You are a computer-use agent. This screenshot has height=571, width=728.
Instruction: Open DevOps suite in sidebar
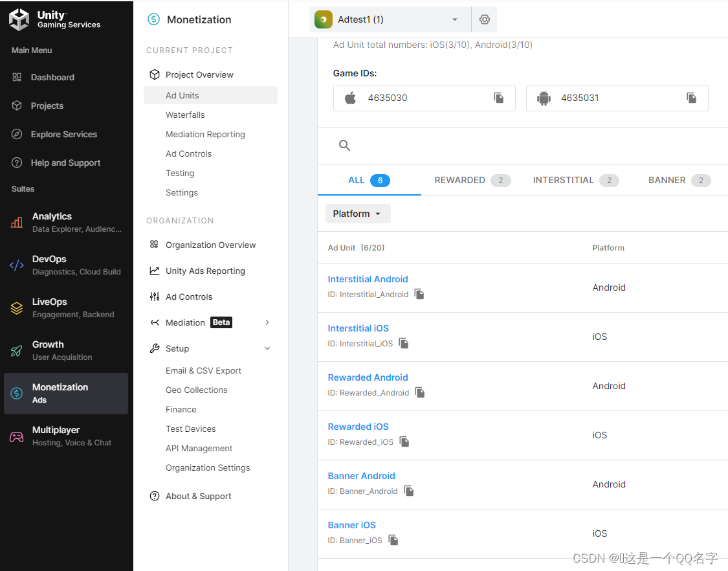66,265
